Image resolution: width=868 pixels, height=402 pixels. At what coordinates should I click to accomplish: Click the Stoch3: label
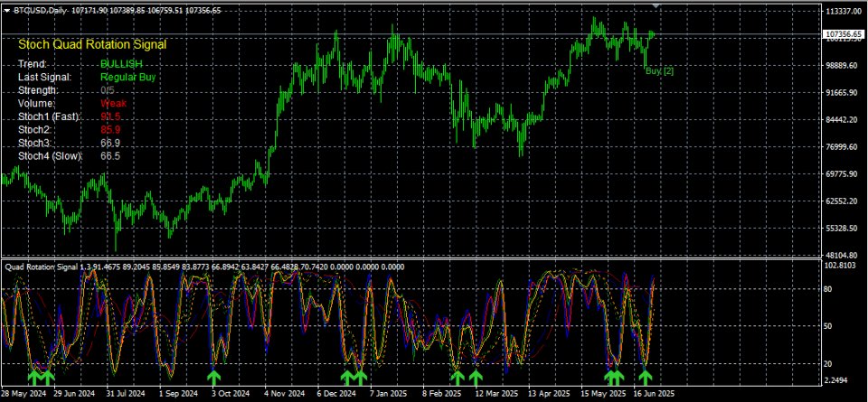click(34, 143)
